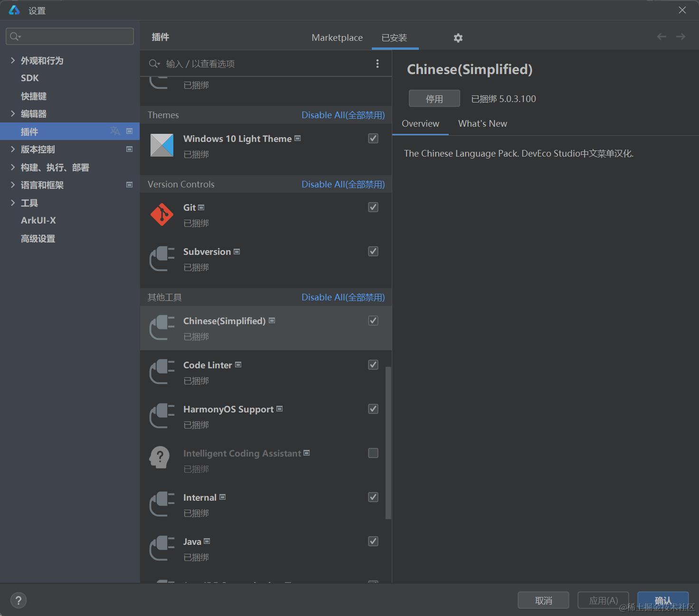Expand the 编辑器 tree node

point(13,113)
